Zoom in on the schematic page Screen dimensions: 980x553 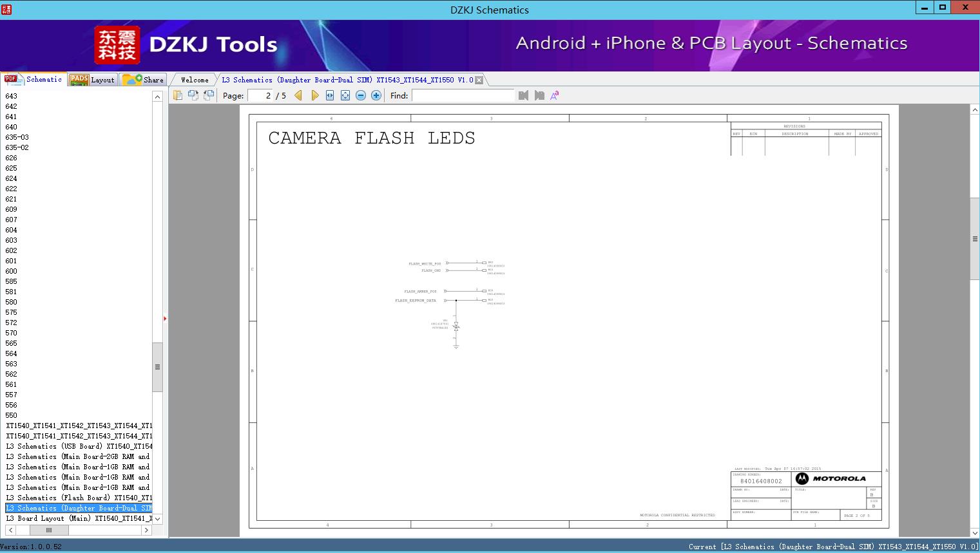coord(376,95)
